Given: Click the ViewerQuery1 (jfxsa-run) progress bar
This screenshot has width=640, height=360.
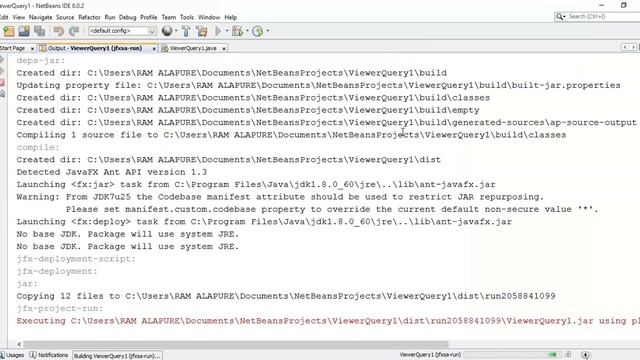Looking at the screenshot, I should click(x=512, y=355).
